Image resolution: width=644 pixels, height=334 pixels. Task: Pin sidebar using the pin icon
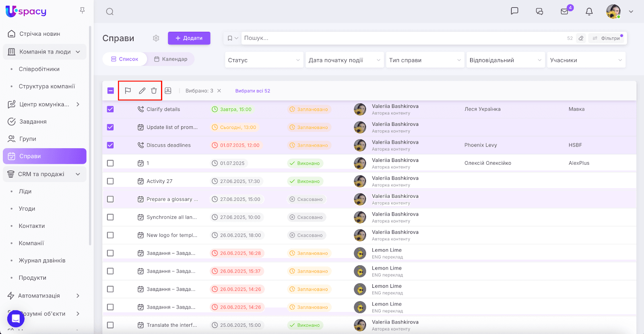82,10
